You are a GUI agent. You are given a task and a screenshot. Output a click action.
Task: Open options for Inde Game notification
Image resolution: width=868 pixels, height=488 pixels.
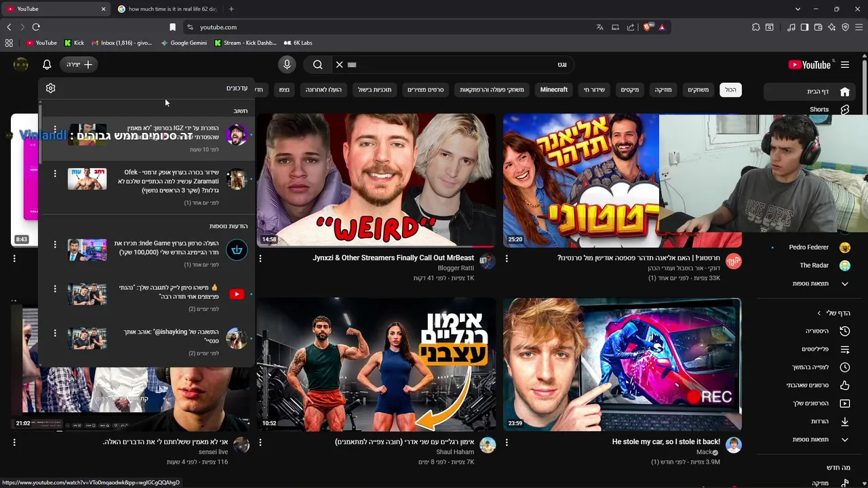click(x=55, y=245)
